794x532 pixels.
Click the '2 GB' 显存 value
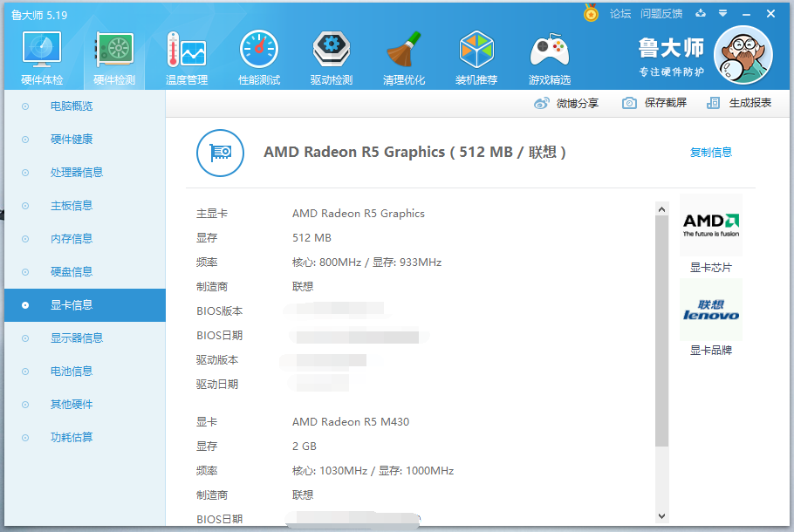pyautogui.click(x=305, y=447)
